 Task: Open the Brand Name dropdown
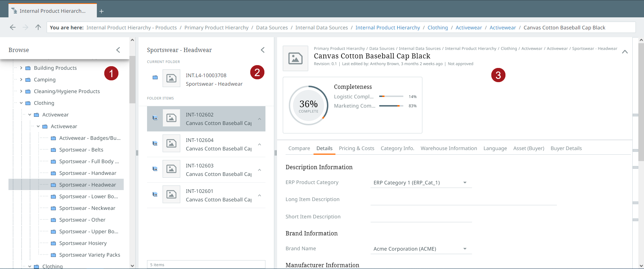click(464, 249)
